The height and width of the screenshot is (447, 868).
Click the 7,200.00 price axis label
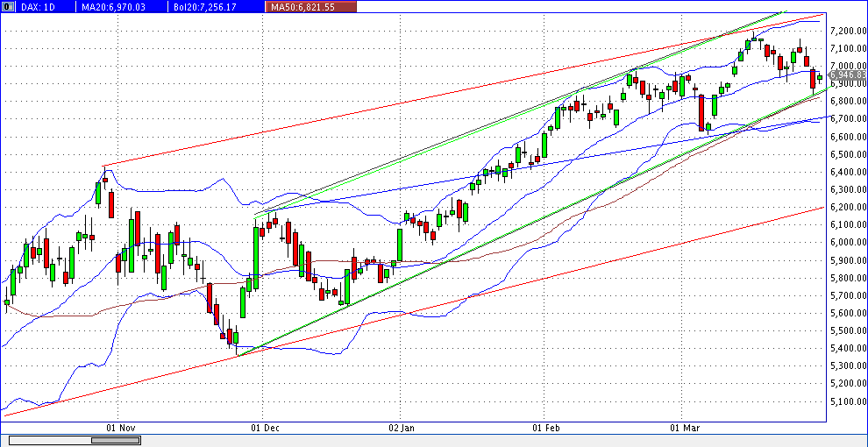point(848,31)
